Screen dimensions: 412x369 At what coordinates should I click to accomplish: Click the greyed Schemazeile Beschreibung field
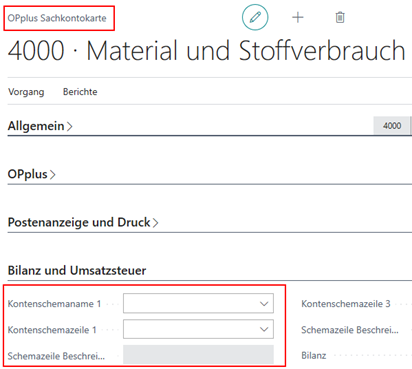(x=198, y=354)
